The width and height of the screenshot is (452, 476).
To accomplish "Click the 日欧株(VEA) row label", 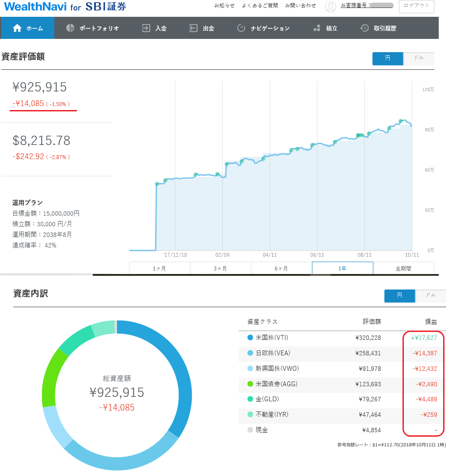I will point(273,353).
